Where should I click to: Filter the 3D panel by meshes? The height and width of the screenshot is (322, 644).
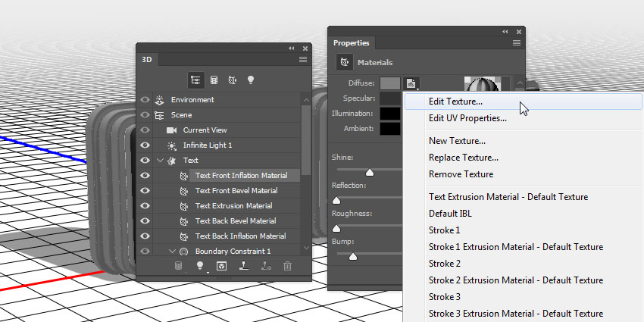(x=214, y=80)
